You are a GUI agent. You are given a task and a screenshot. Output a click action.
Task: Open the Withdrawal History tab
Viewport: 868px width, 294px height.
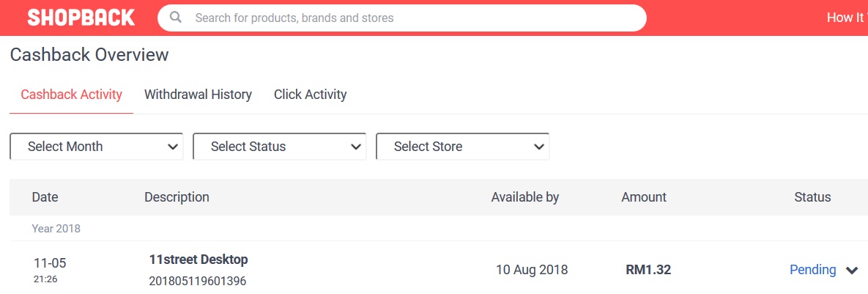[x=198, y=95]
